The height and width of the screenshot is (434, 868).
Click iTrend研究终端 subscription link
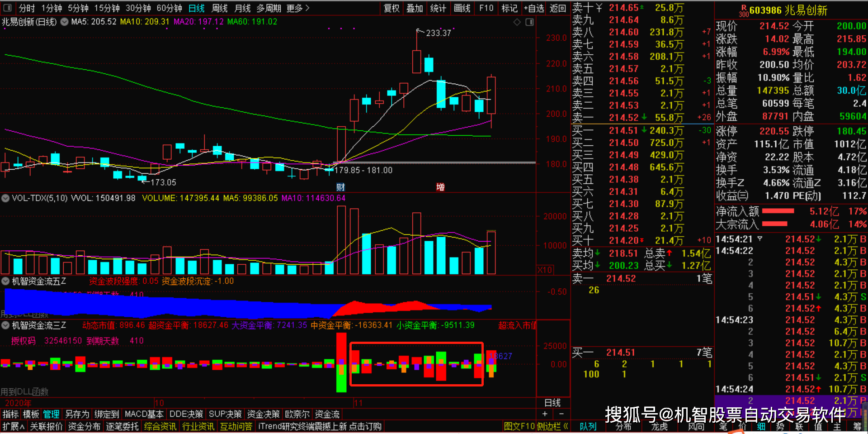(x=320, y=426)
